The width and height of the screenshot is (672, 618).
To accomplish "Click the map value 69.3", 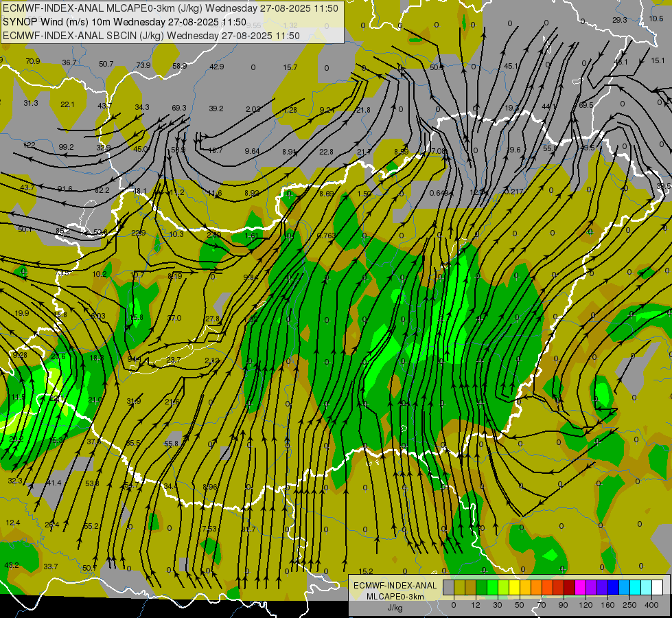I will click(179, 108).
